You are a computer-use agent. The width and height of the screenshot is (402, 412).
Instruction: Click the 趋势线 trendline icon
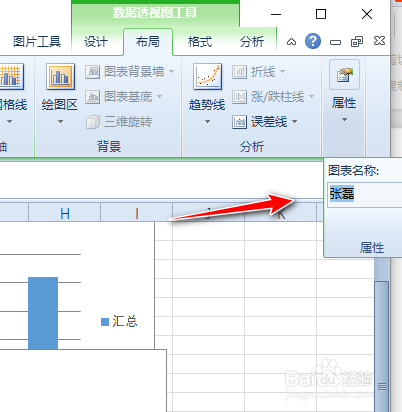[x=207, y=76]
